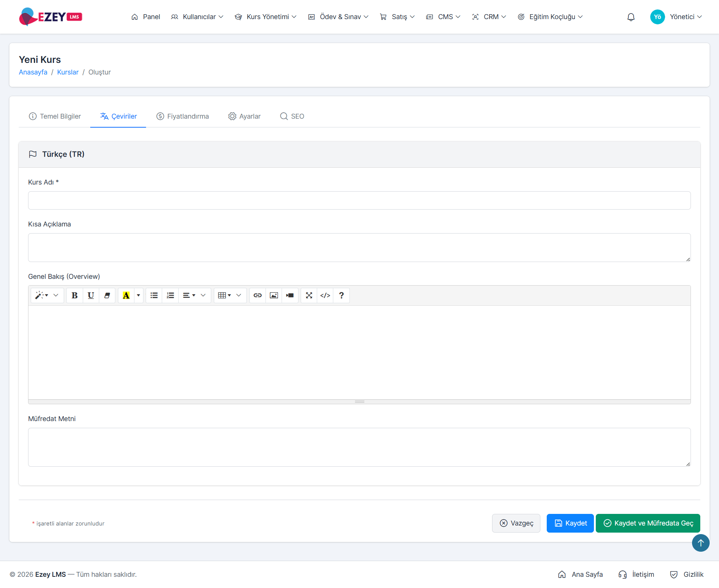Open editor help question mark
The image size is (719, 588).
342,295
